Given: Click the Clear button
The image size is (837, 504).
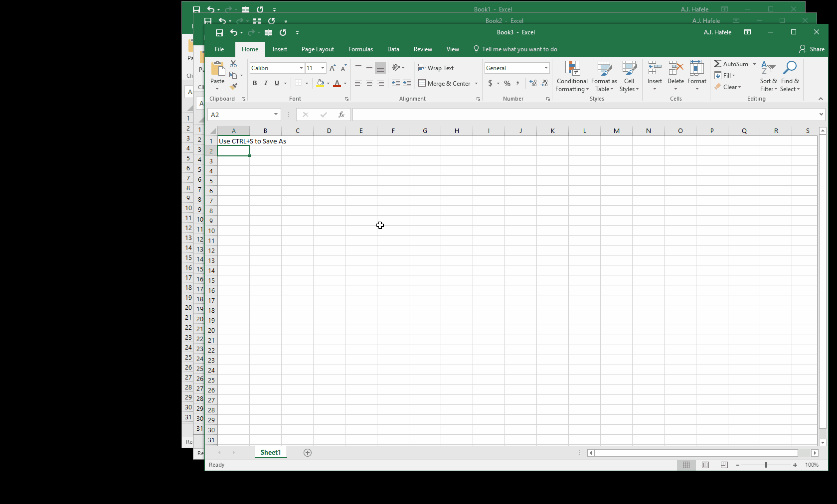Looking at the screenshot, I should point(727,87).
